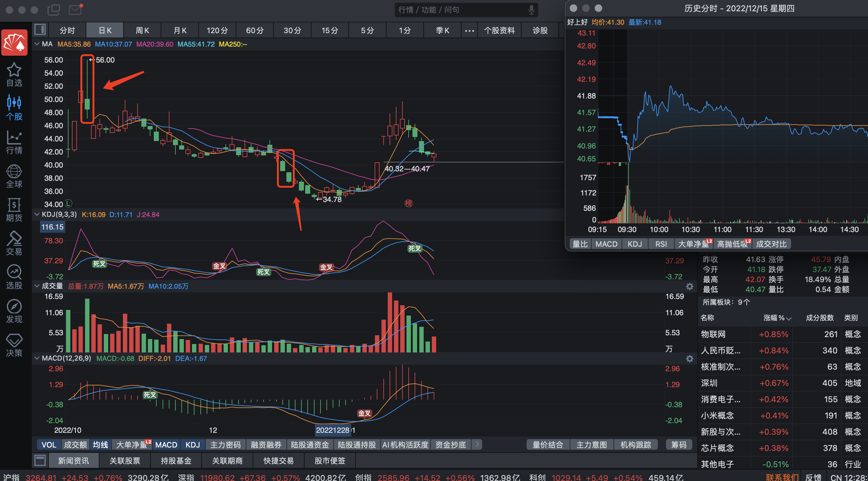
Task: Toggle the VOL indicator button
Action: [49, 445]
